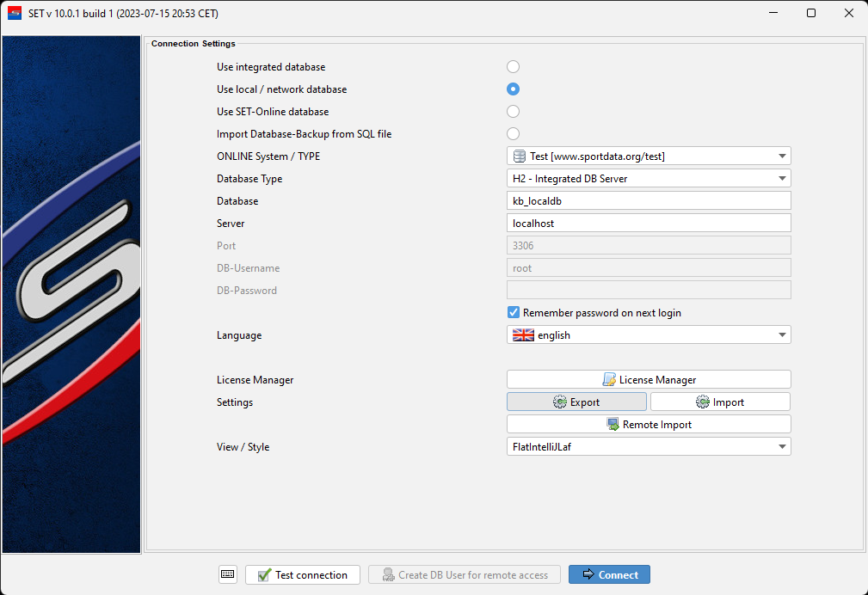Click the SET app icon in title bar
The height and width of the screenshot is (595, 868).
coord(15,13)
